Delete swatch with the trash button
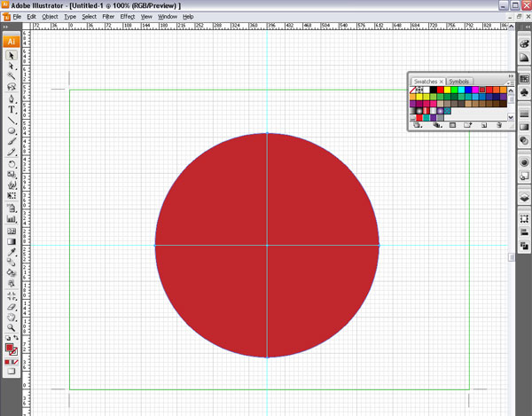The width and height of the screenshot is (532, 416). (x=498, y=125)
